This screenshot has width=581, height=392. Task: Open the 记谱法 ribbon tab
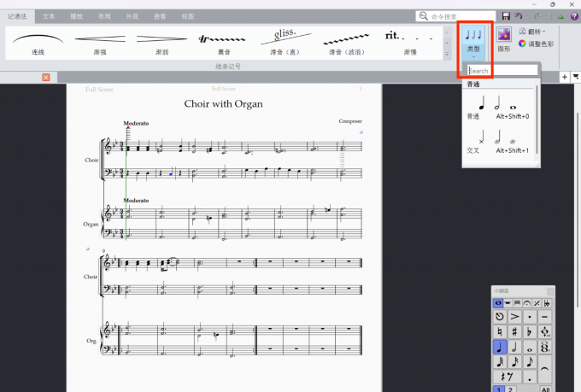click(17, 16)
